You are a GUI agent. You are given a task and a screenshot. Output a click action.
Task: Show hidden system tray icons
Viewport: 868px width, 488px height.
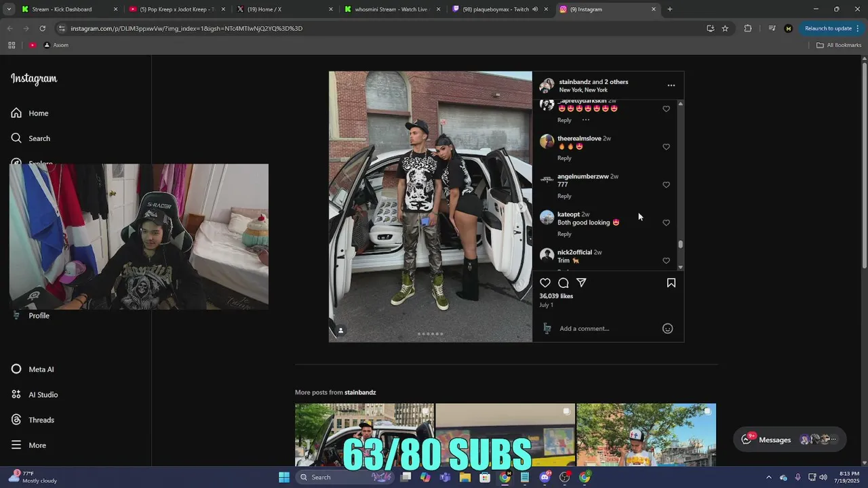(768, 477)
